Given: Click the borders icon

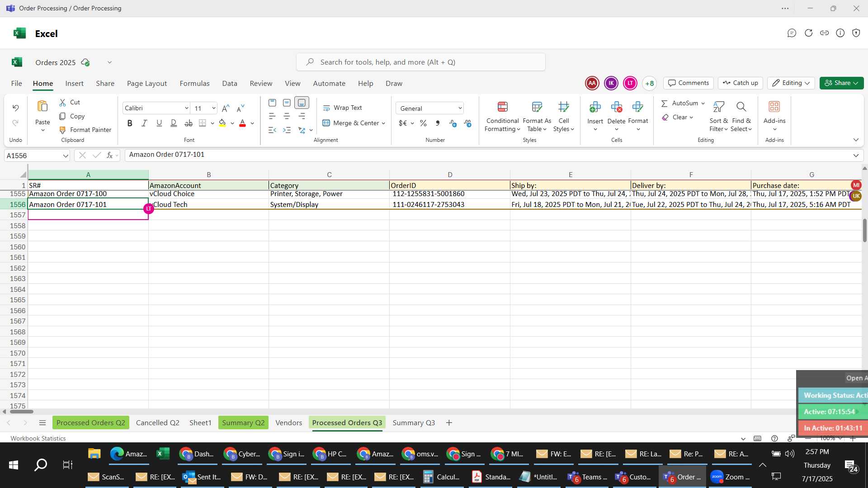Looking at the screenshot, I should pyautogui.click(x=203, y=123).
